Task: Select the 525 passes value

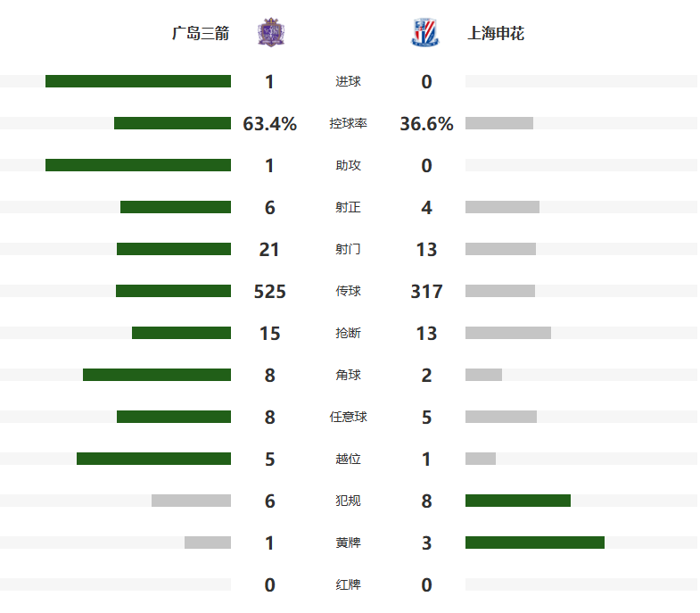Action: 269,292
